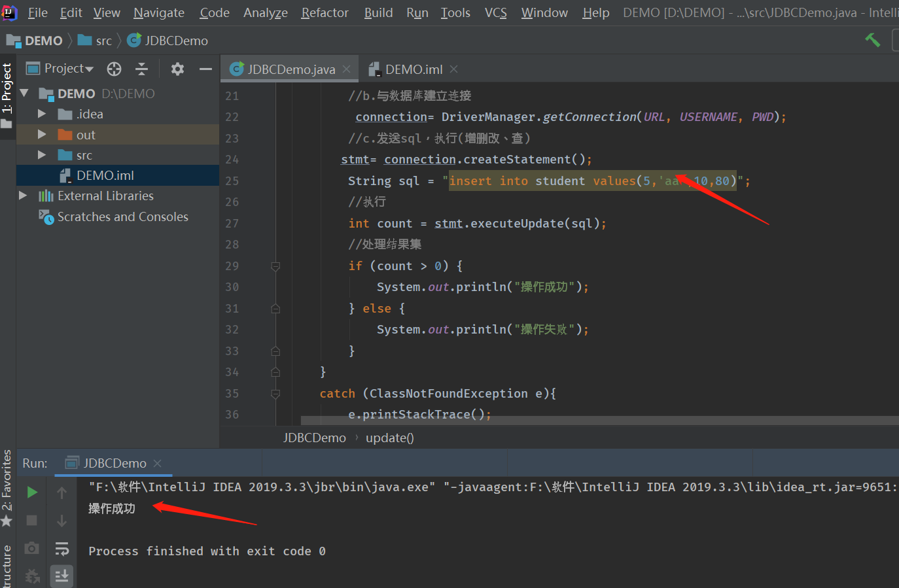Open the Edit menu
The width and height of the screenshot is (899, 588).
click(x=71, y=12)
